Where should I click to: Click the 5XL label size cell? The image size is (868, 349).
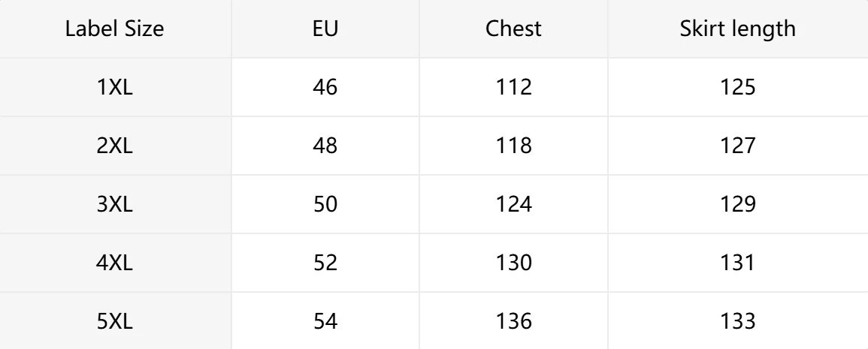click(115, 321)
